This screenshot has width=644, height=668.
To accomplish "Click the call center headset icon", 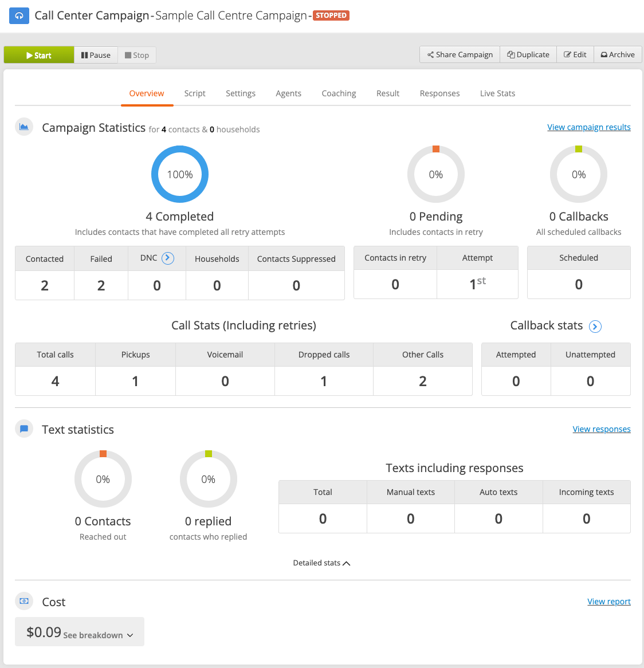I will [x=19, y=16].
